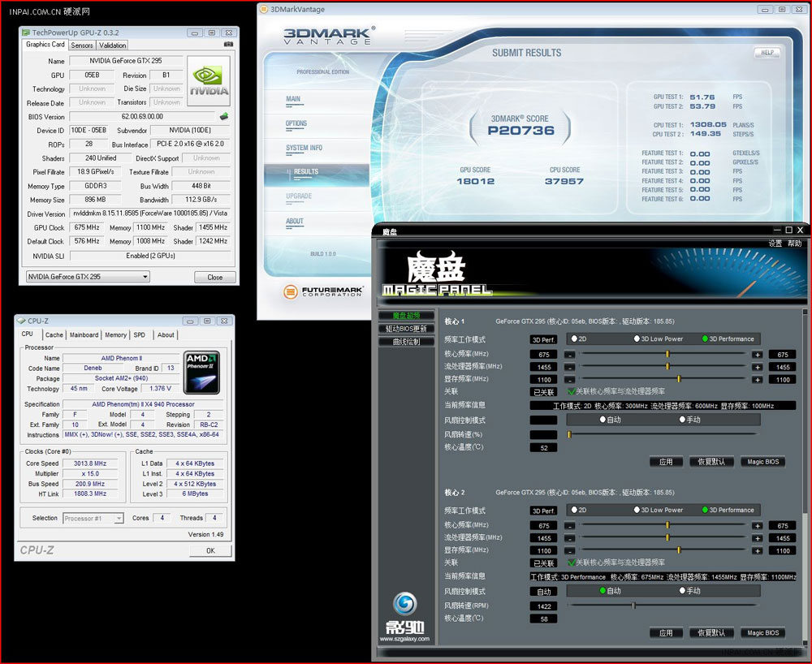
Task: Click the Magic BIOS button for core 1
Action: (x=762, y=462)
